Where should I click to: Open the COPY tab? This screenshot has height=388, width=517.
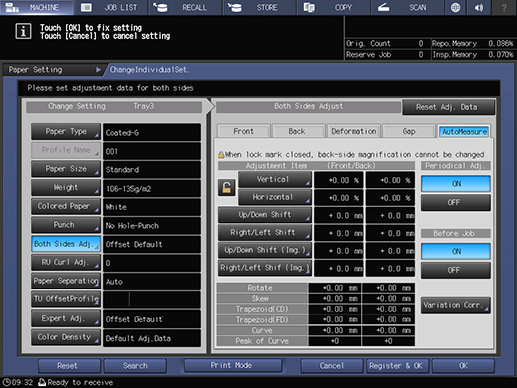tap(333, 7)
